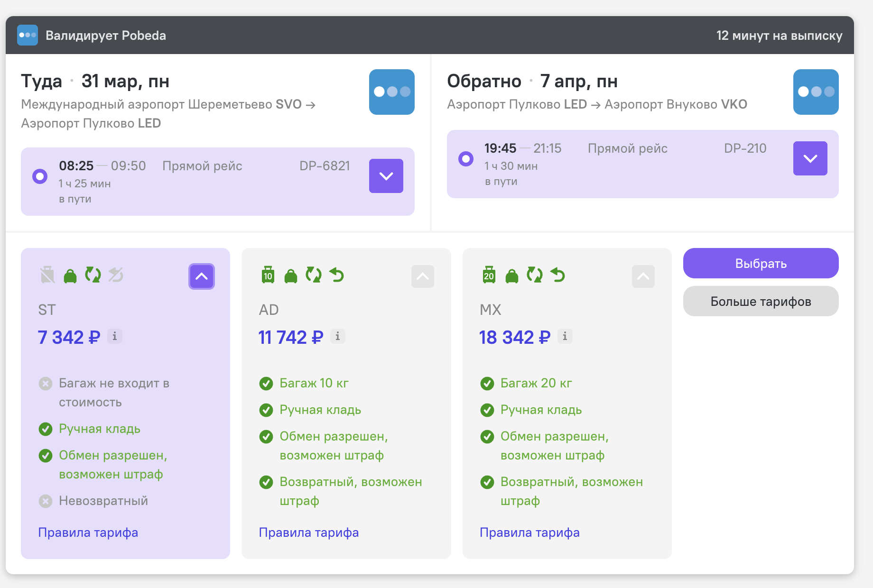Click the 7 342 ₽ price
This screenshot has width=873, height=588.
(69, 337)
